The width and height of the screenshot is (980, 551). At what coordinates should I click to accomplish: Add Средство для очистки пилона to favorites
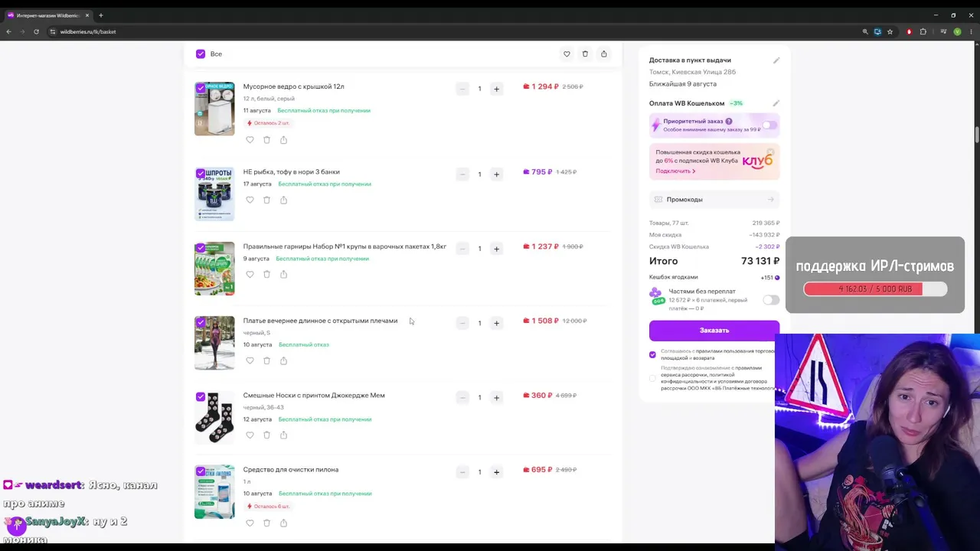coord(250,523)
